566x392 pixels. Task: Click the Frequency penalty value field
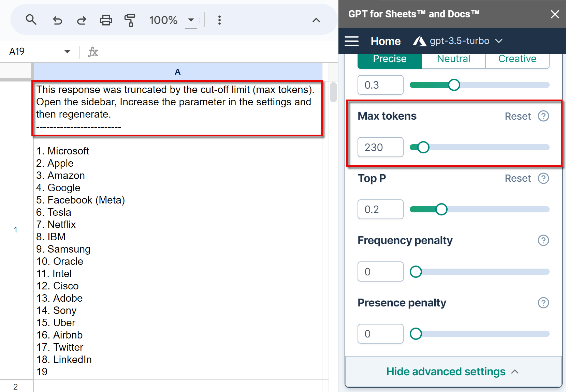point(380,272)
